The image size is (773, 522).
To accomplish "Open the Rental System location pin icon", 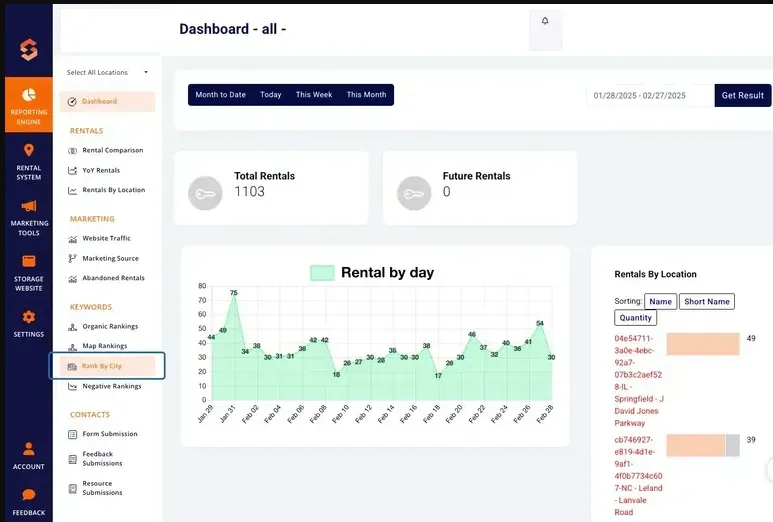I will tap(29, 150).
